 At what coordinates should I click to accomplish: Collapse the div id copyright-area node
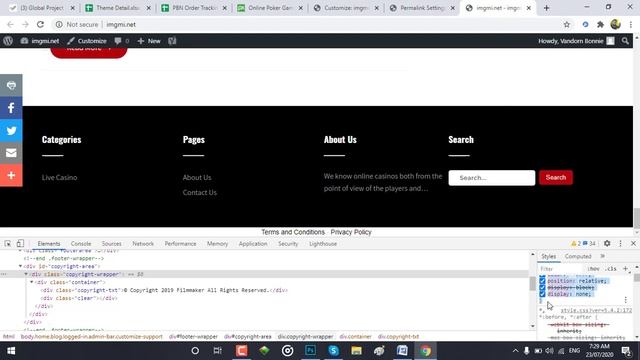pyautogui.click(x=20, y=266)
